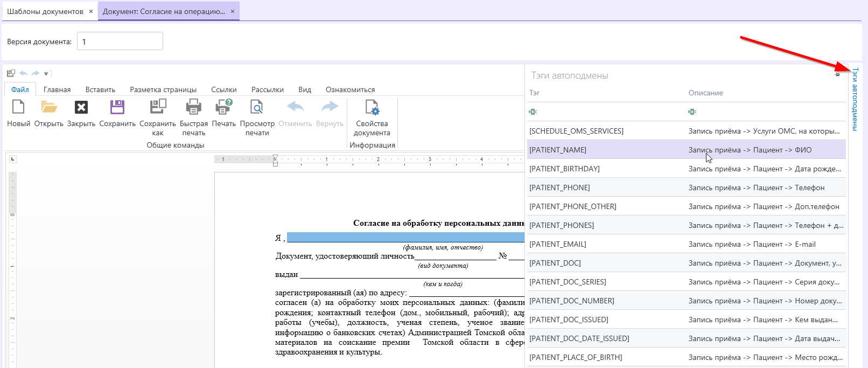868x368 pixels.
Task: Select the [PATIENT_DOC_DATE_ISSUED] tag row
Action: click(x=687, y=338)
